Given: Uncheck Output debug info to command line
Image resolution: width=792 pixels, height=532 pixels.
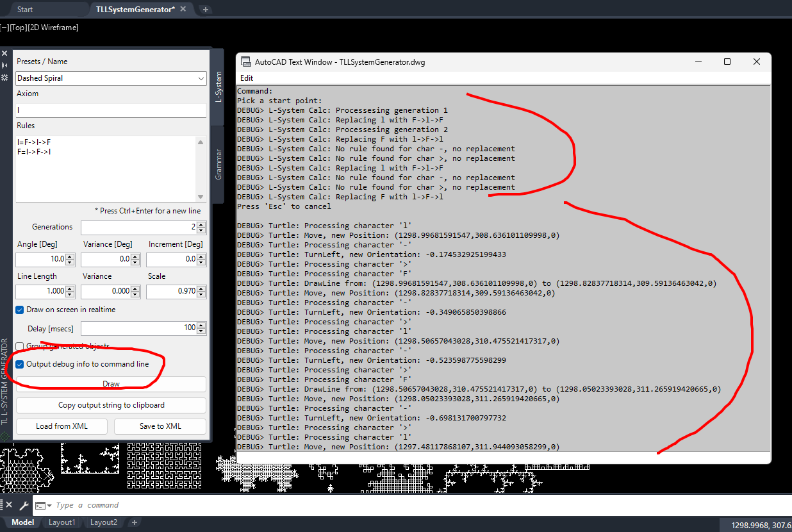Looking at the screenshot, I should point(20,364).
